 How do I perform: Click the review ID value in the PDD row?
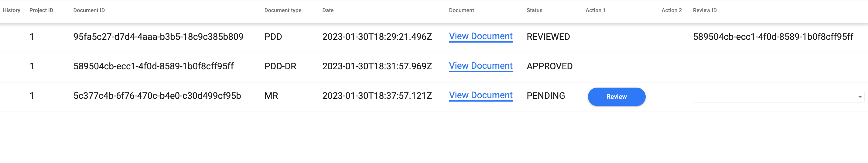(773, 37)
